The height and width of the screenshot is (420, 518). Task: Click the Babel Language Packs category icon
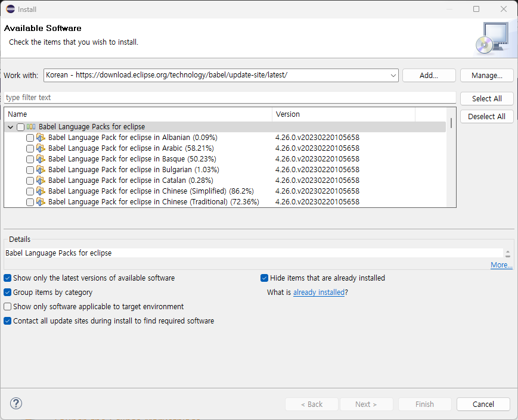31,127
